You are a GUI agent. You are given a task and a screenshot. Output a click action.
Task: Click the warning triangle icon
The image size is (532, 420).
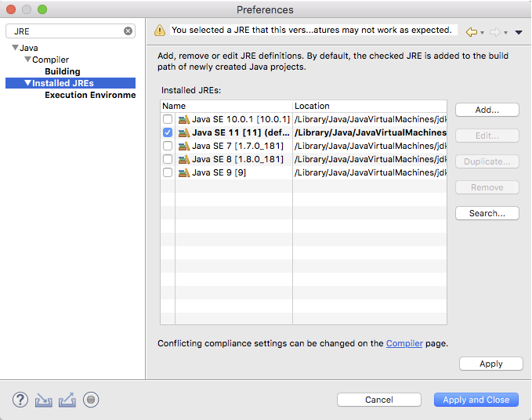click(160, 31)
